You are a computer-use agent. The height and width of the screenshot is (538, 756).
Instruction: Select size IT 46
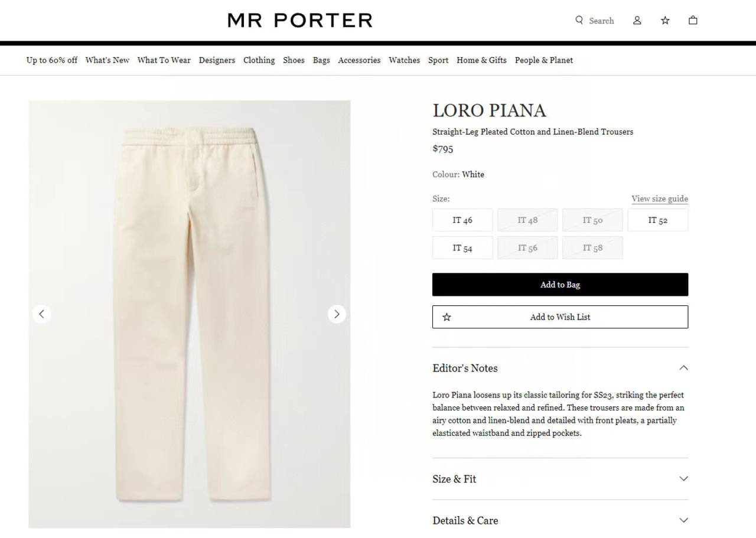tap(462, 220)
